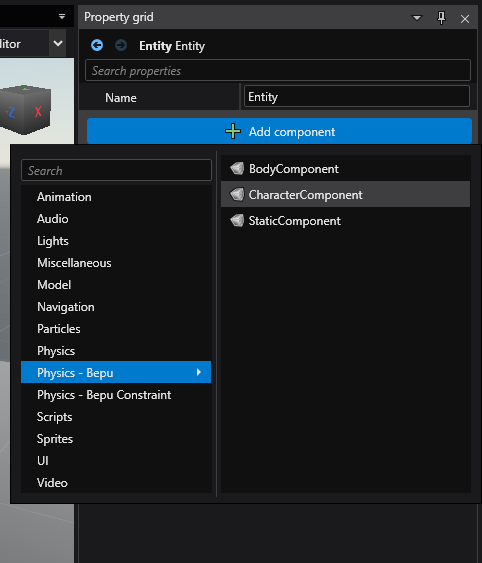Open the Property grid panel options dropdown
This screenshot has height=563, width=482.
point(417,18)
